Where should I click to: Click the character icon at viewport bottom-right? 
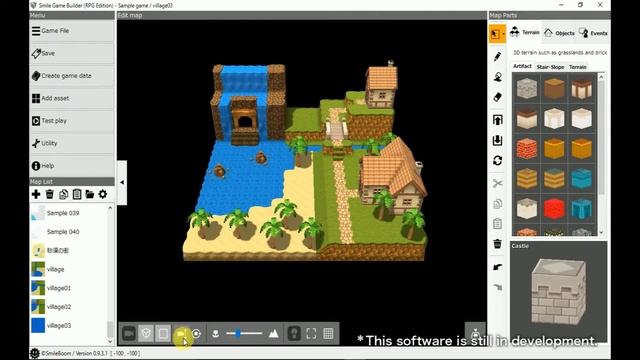point(476,334)
